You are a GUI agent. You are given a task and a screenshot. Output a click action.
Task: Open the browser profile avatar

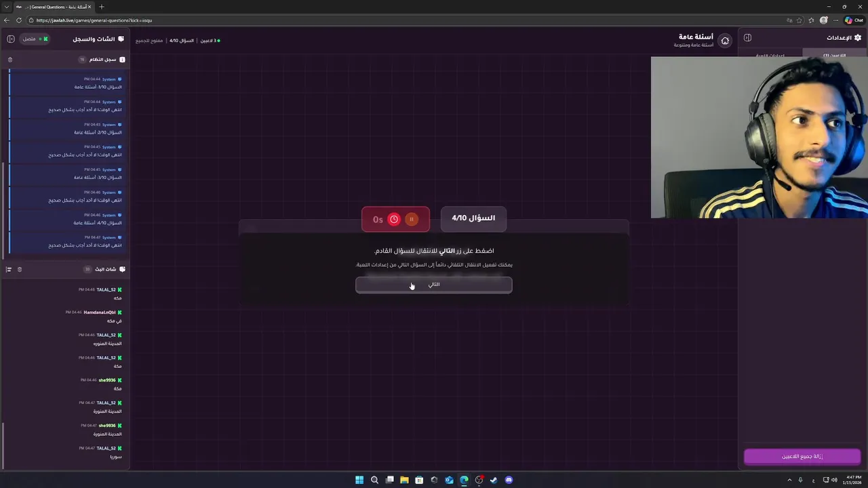[824, 20]
